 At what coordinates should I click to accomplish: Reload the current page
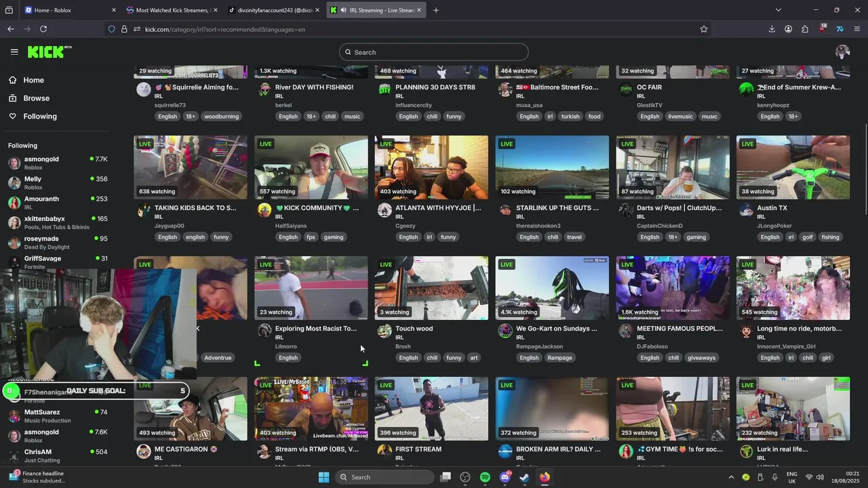tap(43, 29)
